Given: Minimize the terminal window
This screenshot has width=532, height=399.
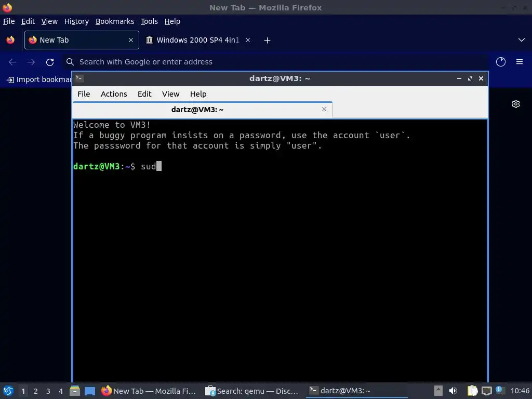Looking at the screenshot, I should [459, 78].
